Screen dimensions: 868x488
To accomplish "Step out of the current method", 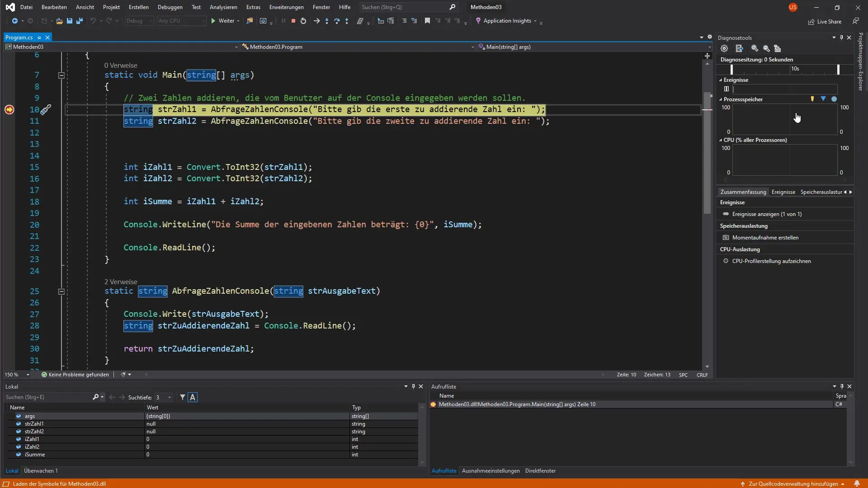I will tap(347, 21).
